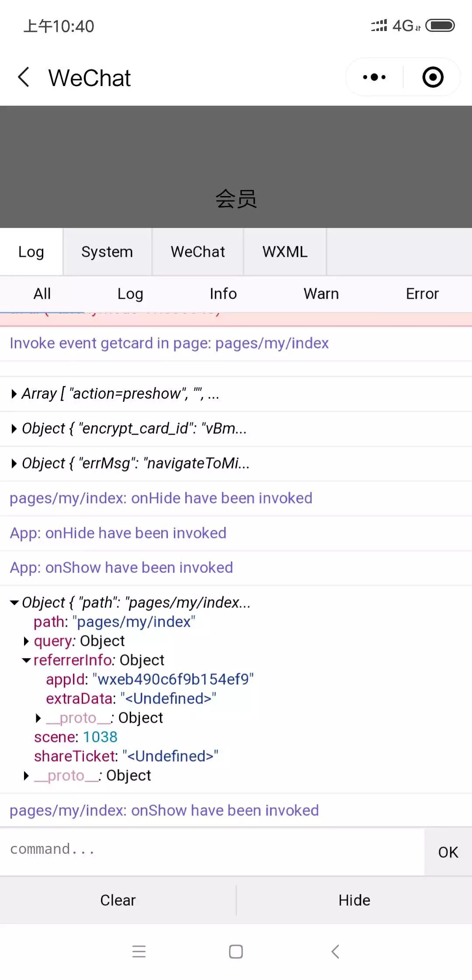Viewport: 472px width, 980px height.
Task: Open the WXML tab
Action: tap(285, 252)
